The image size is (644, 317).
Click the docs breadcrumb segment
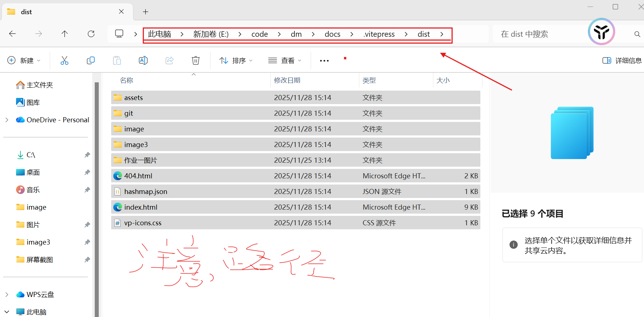click(x=332, y=34)
